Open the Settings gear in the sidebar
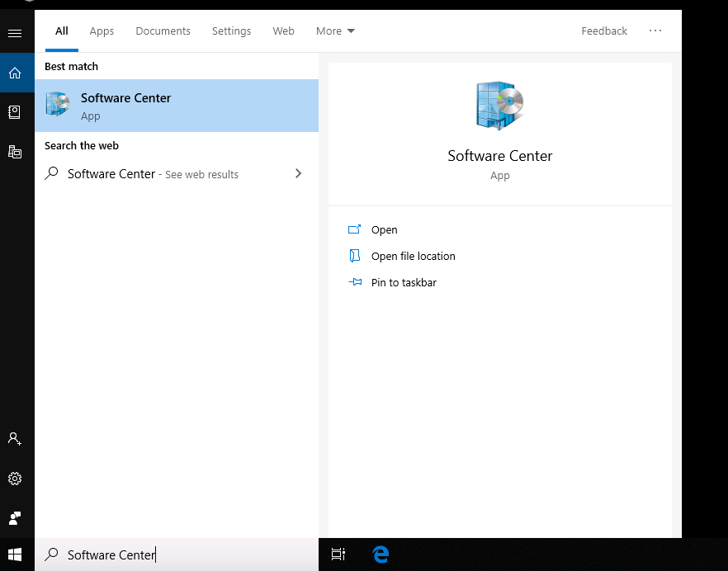Viewport: 728px width, 571px height. (x=15, y=479)
